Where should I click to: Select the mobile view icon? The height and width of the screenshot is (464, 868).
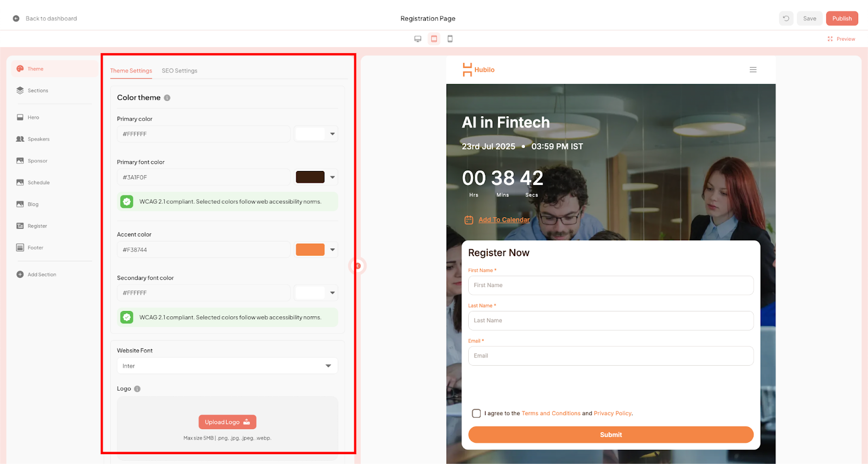pos(450,39)
